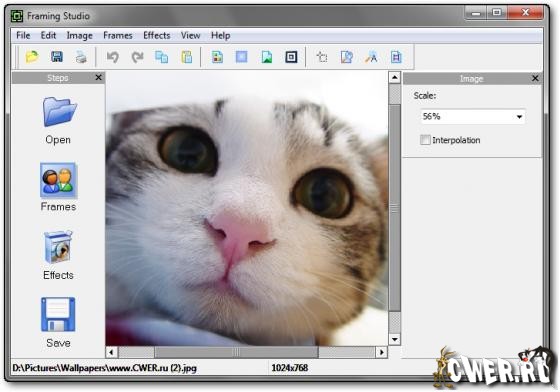Click the copy icon in toolbar
This screenshot has height=392, width=560.
click(161, 57)
